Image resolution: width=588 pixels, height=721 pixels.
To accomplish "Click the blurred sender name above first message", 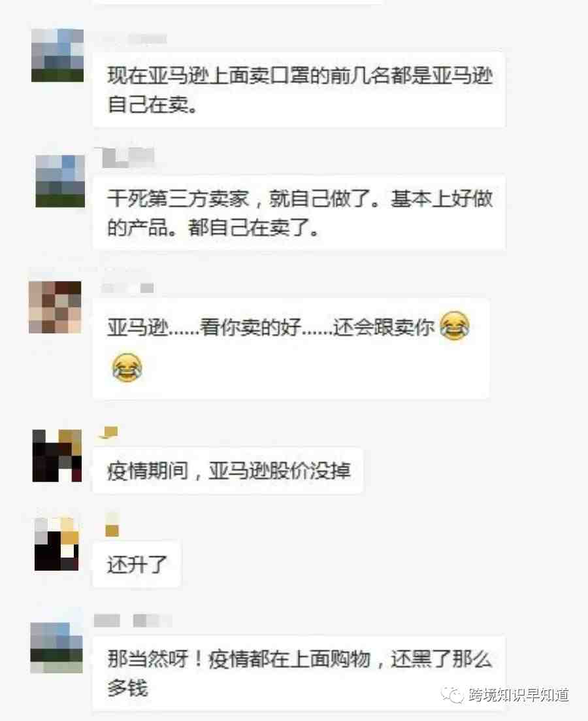I will 131,39.
